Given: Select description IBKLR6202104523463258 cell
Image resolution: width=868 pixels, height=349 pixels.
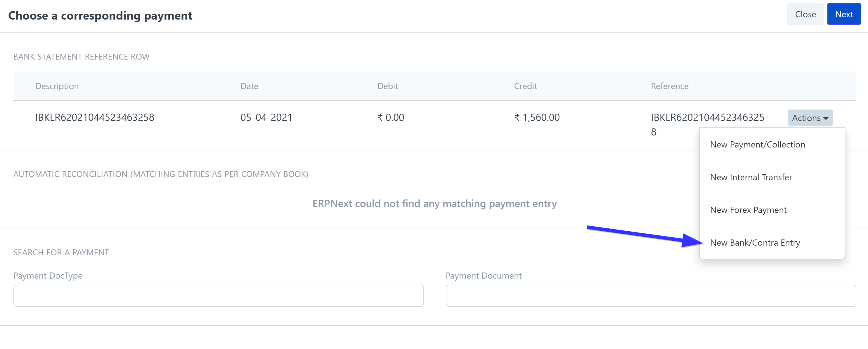Looking at the screenshot, I should (95, 117).
